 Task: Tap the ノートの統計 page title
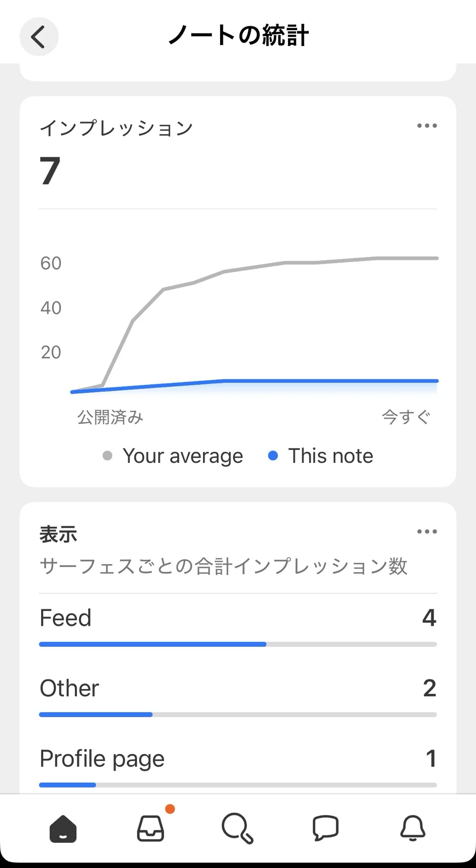[238, 35]
